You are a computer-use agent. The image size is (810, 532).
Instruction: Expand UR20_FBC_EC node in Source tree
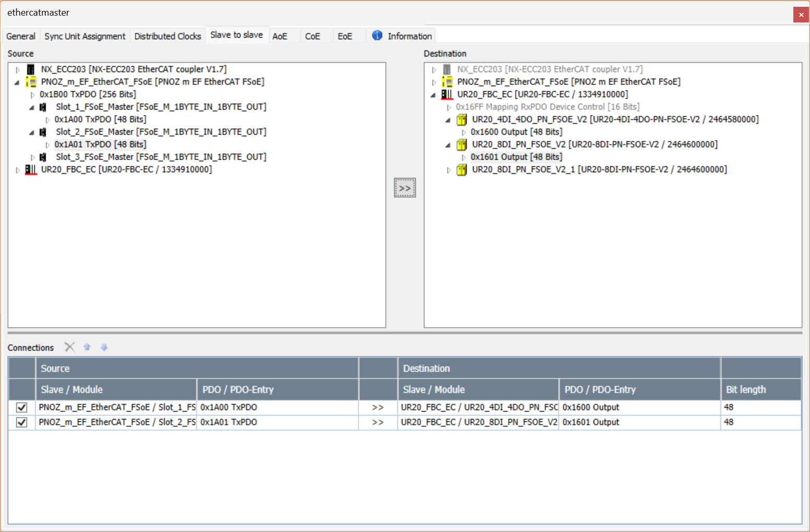pyautogui.click(x=18, y=170)
